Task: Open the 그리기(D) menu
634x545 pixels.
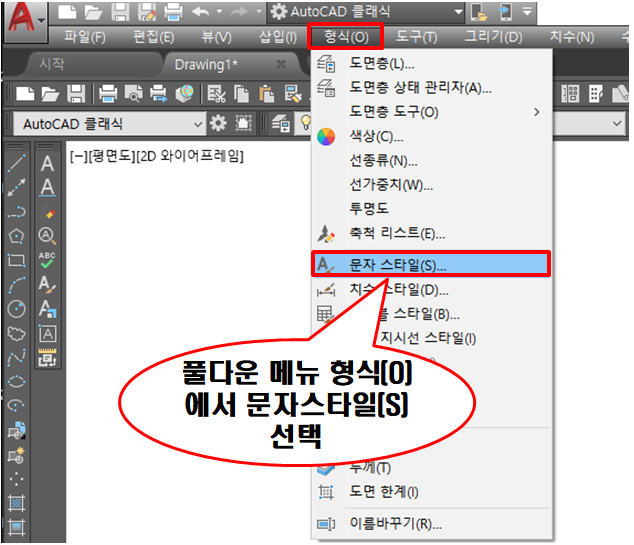Action: coord(493,37)
